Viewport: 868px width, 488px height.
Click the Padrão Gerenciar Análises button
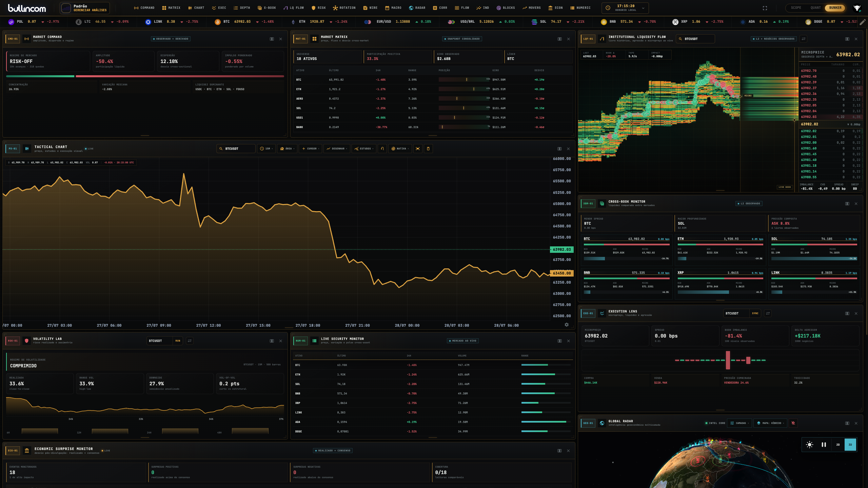pos(85,8)
